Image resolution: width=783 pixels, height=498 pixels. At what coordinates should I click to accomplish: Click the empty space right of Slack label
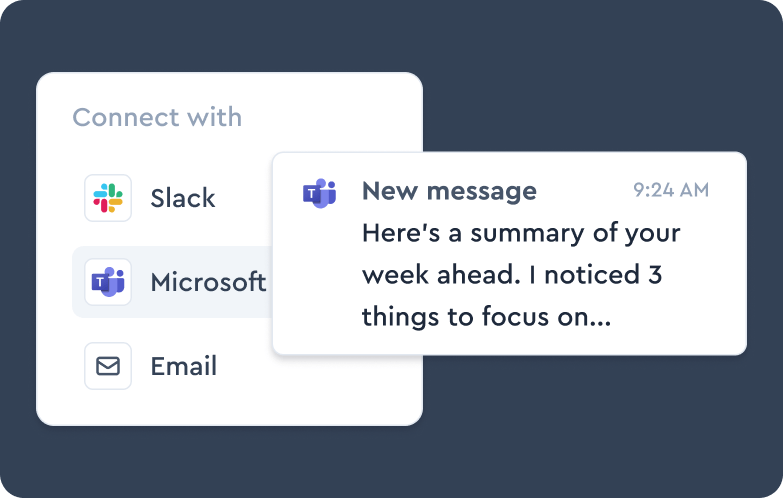click(x=242, y=198)
